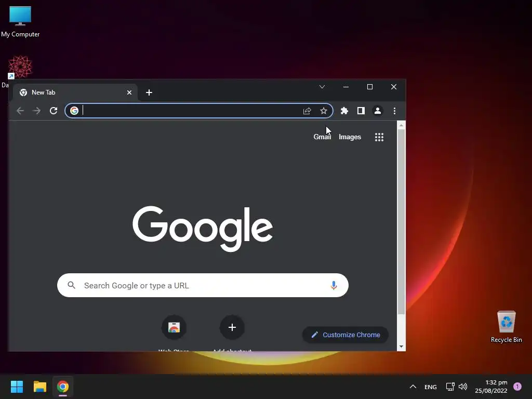Open the Gmail link
Image resolution: width=532 pixels, height=399 pixels.
322,137
